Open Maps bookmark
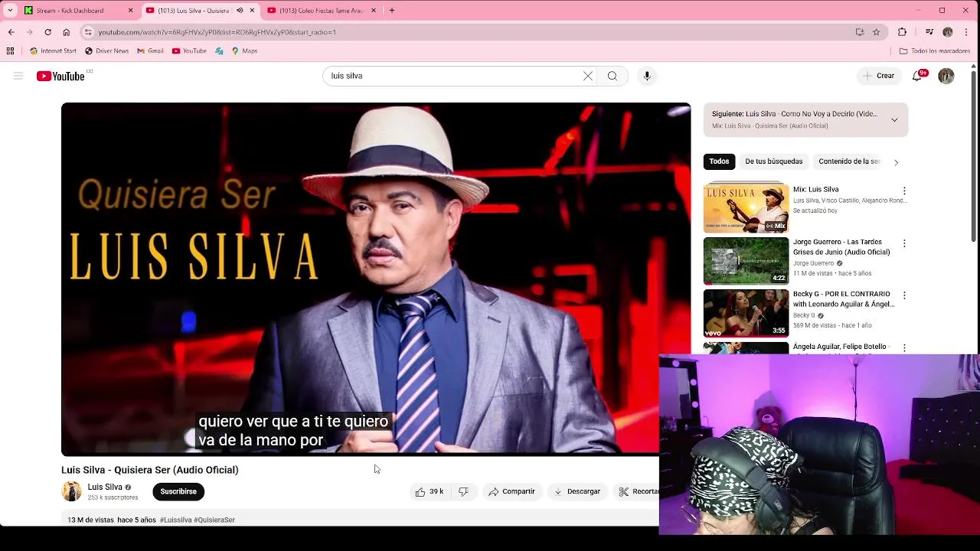 (x=244, y=51)
